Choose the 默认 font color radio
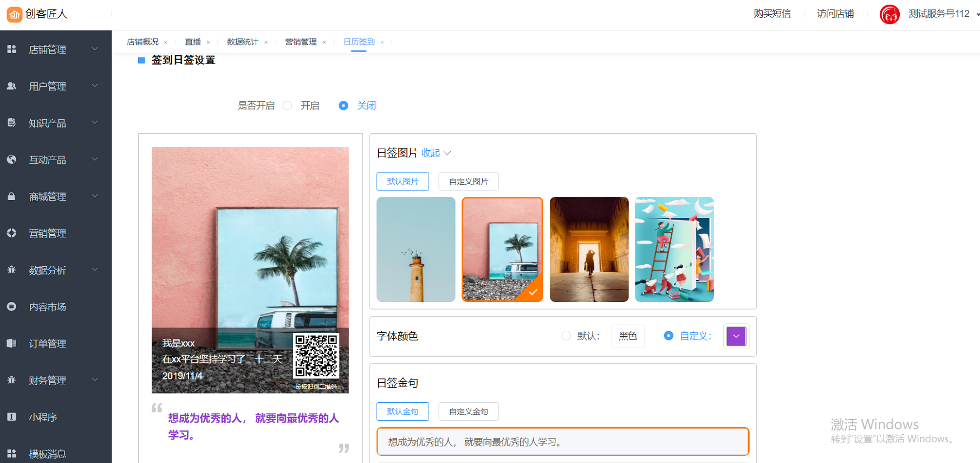The height and width of the screenshot is (463, 980). coord(566,336)
